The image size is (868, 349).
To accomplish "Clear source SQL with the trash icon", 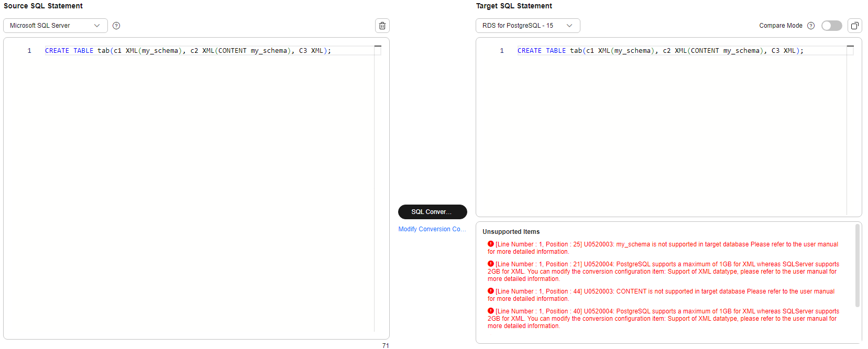I will [x=382, y=26].
